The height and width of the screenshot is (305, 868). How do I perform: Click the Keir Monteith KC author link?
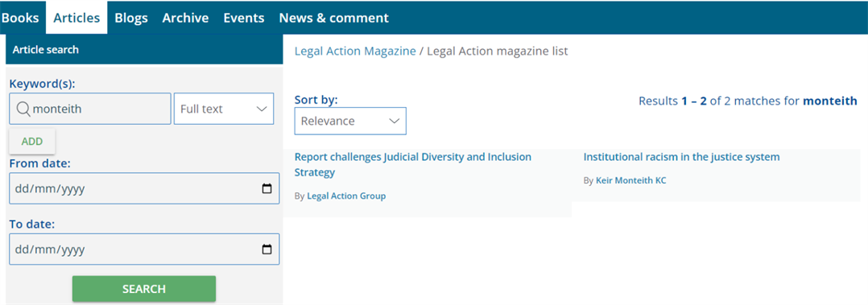pyautogui.click(x=630, y=180)
